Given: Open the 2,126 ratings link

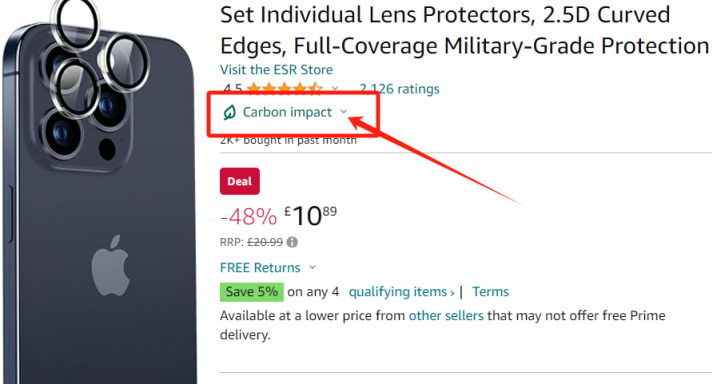Looking at the screenshot, I should [x=399, y=89].
